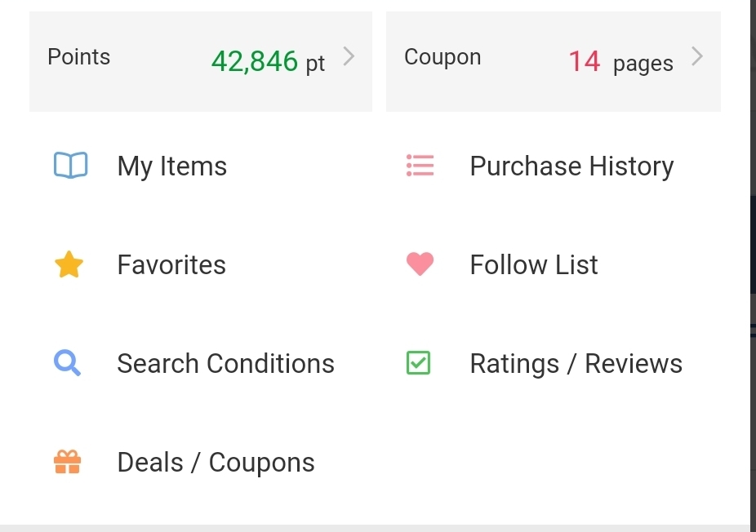
Task: Open Deals / Coupons section
Action: [x=216, y=463]
